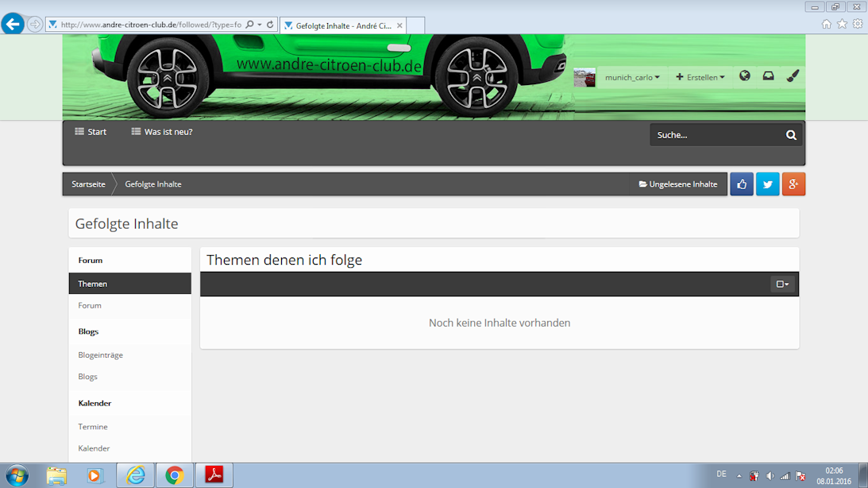
Task: Click the bold Forum sidebar section heading
Action: coord(91,261)
